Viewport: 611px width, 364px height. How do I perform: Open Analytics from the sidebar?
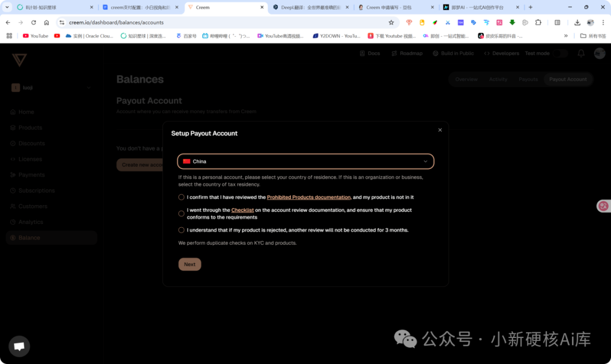[12, 222]
